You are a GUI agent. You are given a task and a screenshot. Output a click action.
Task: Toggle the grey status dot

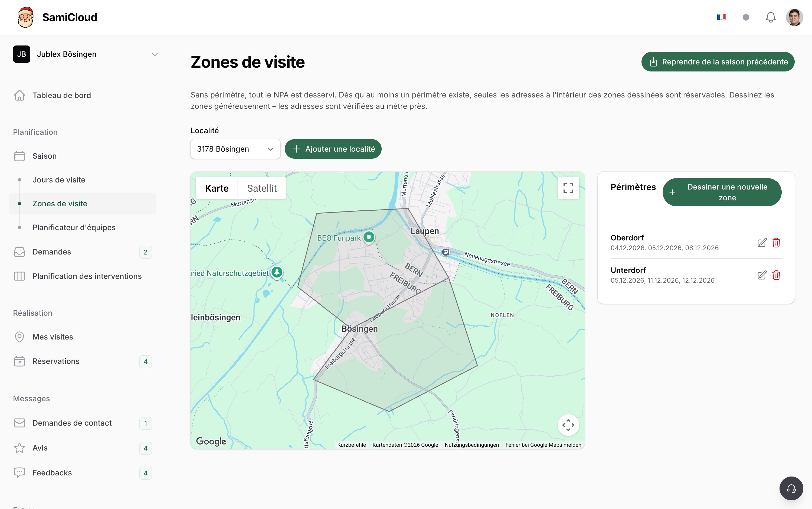click(746, 17)
